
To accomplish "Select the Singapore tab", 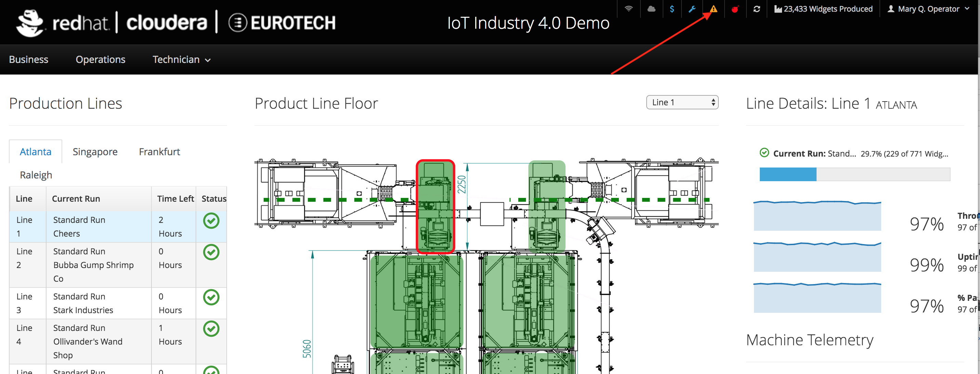I will [95, 152].
